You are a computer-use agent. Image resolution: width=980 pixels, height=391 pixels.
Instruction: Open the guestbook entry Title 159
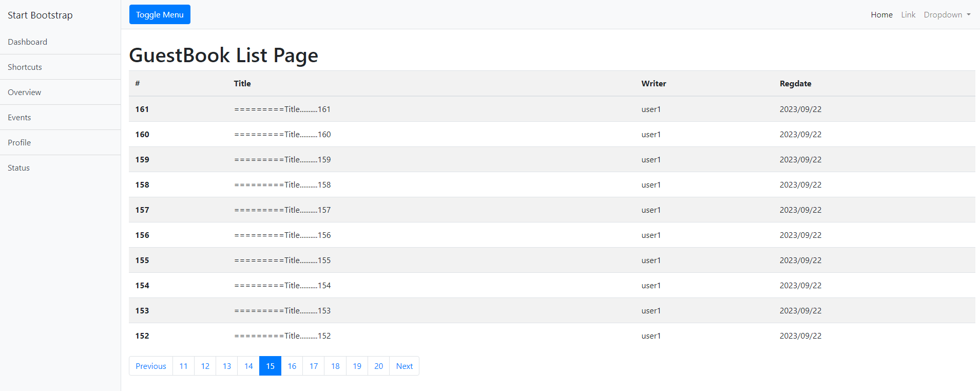click(x=282, y=159)
